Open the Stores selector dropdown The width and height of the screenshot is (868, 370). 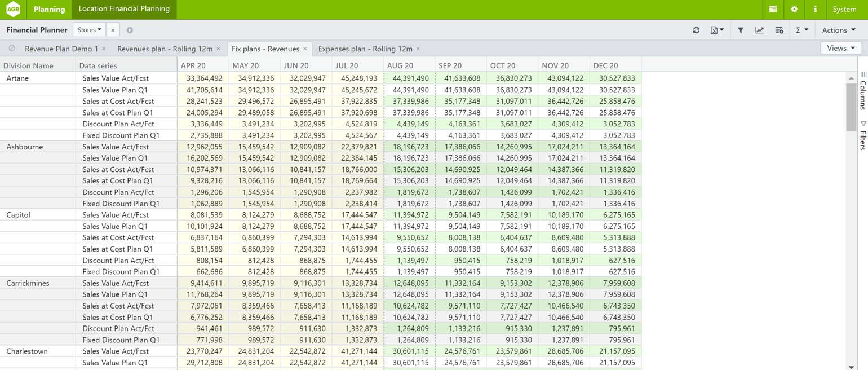click(x=90, y=30)
